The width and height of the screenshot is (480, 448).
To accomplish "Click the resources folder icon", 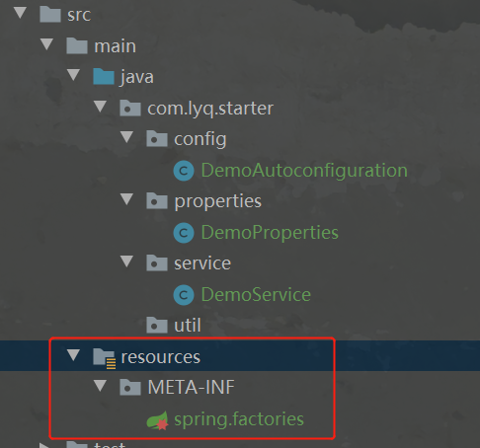I will click(104, 358).
